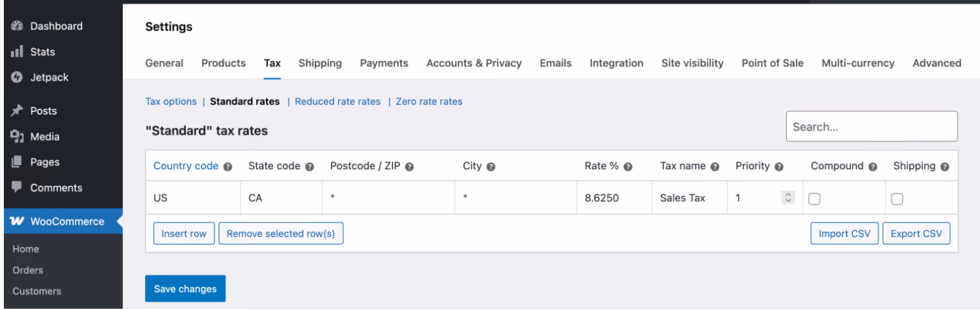
Task: Open Stats via its bar chart icon
Action: tap(17, 52)
